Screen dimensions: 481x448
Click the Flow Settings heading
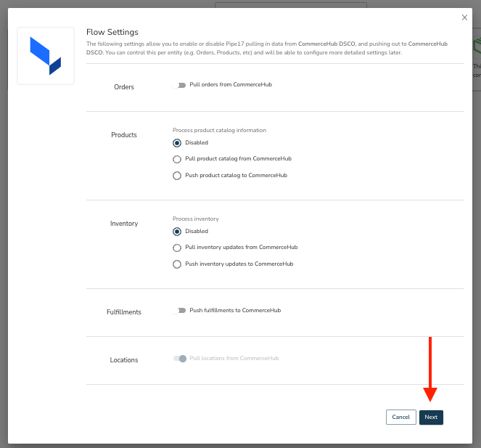112,32
